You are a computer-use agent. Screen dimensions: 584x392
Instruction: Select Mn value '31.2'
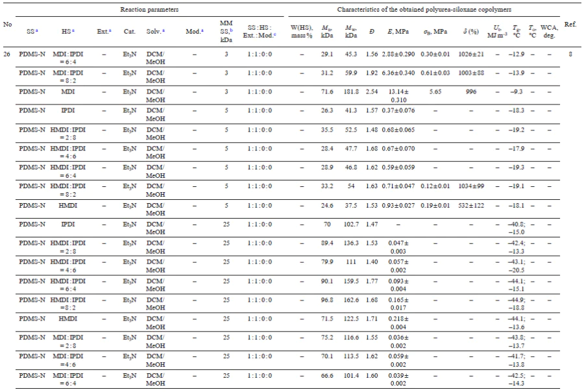point(327,73)
